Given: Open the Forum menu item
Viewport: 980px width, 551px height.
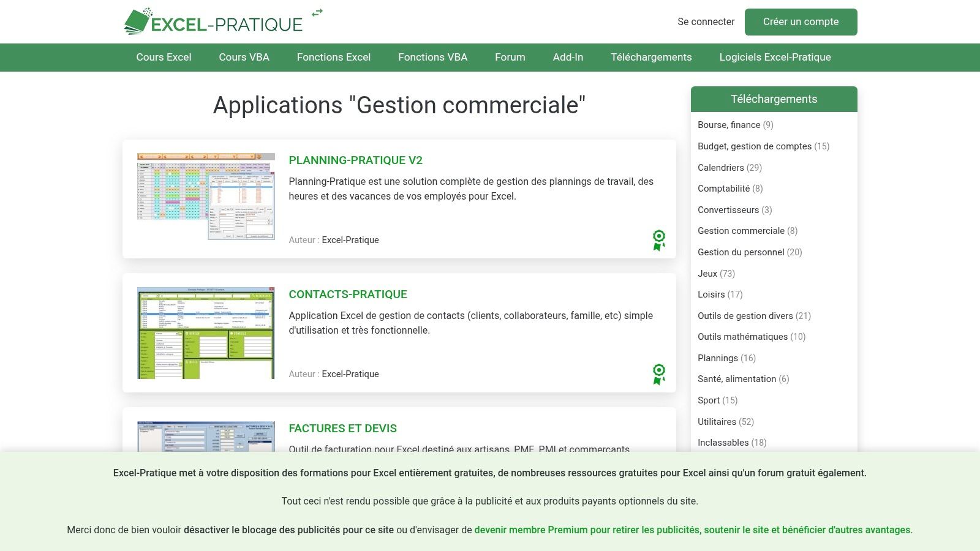Looking at the screenshot, I should [x=510, y=57].
